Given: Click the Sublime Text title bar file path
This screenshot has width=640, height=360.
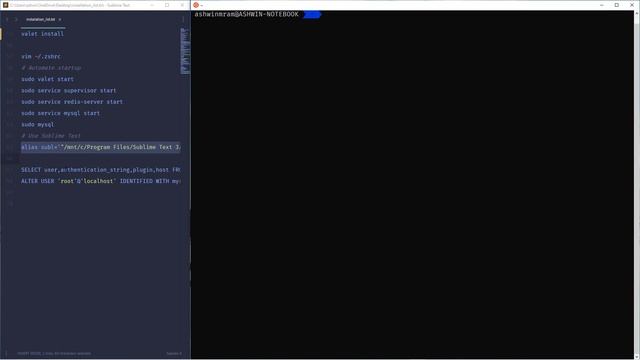Looking at the screenshot, I should (70, 5).
